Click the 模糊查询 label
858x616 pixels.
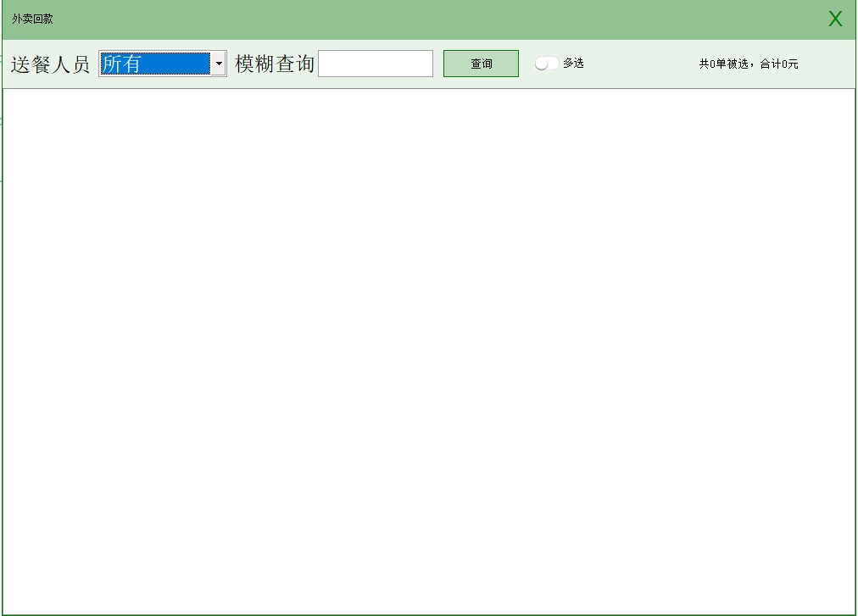tap(274, 64)
